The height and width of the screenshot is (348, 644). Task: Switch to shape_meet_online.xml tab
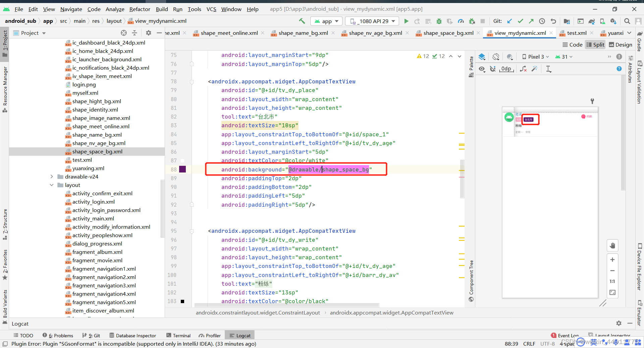pyautogui.click(x=229, y=33)
